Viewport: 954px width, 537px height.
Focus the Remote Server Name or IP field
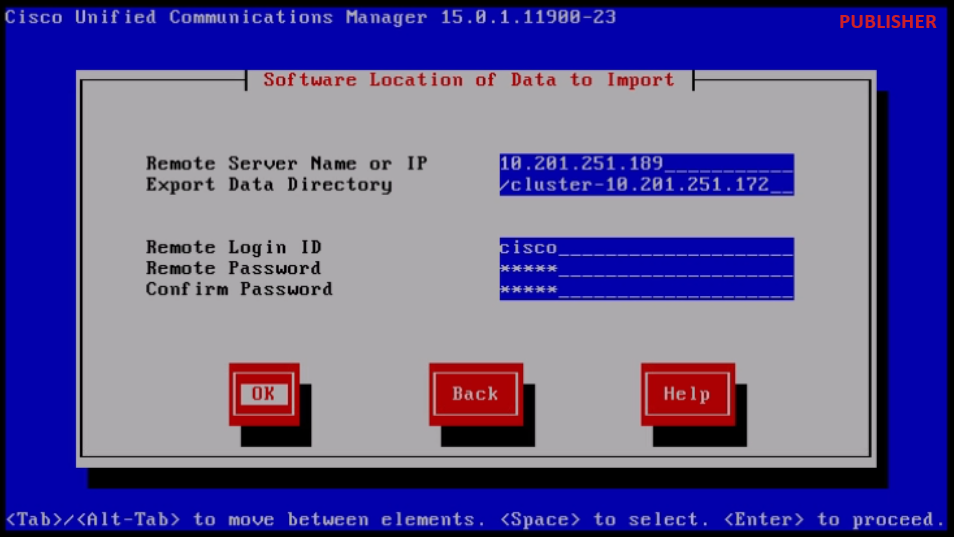click(x=647, y=164)
